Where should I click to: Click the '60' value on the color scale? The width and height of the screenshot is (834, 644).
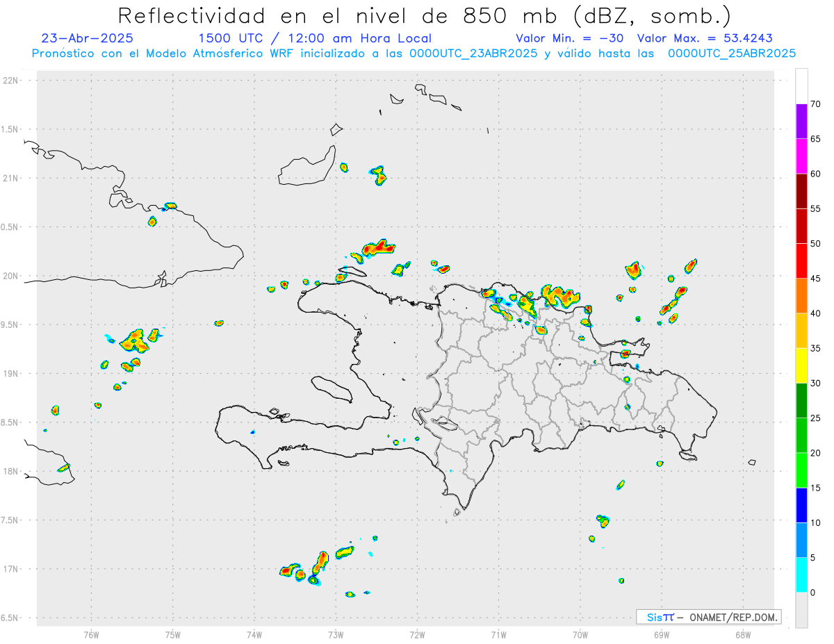point(815,174)
